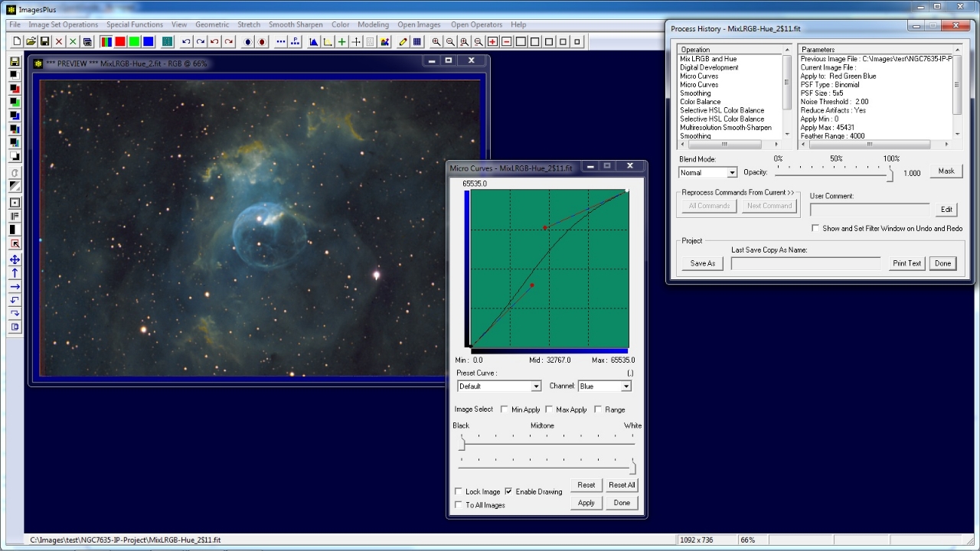Click the first blue redo arrow icon
Image resolution: width=980 pixels, height=551 pixels.
(x=200, y=41)
